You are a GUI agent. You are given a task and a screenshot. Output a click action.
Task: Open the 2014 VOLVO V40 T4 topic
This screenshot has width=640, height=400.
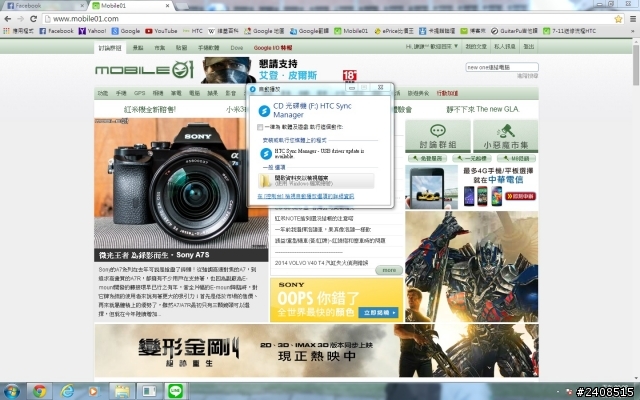(x=321, y=263)
